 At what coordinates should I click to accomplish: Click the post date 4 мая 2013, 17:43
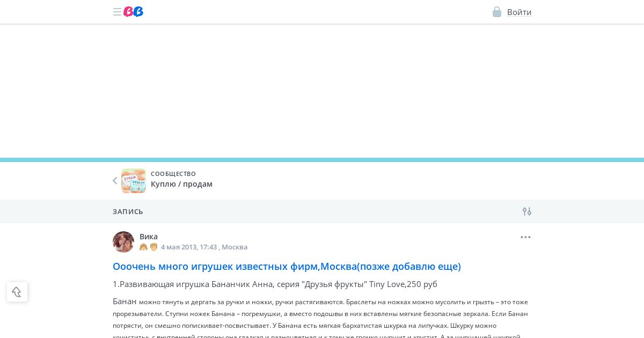pyautogui.click(x=189, y=247)
